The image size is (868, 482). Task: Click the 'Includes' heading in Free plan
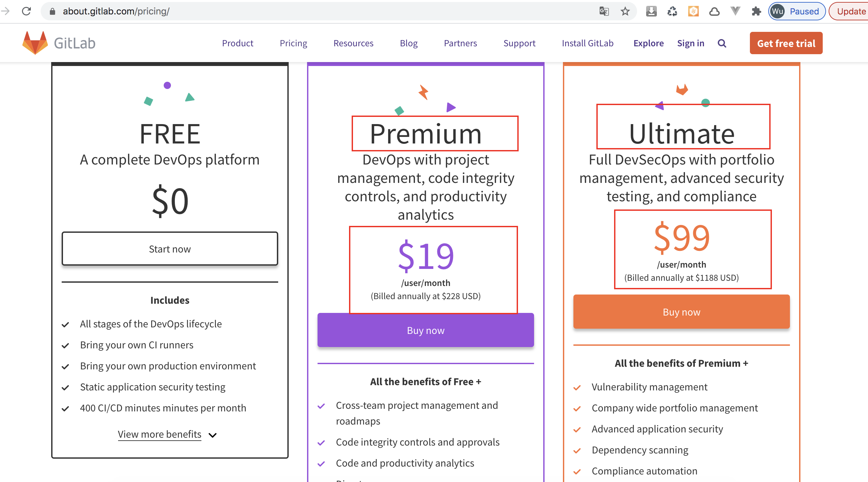170,300
